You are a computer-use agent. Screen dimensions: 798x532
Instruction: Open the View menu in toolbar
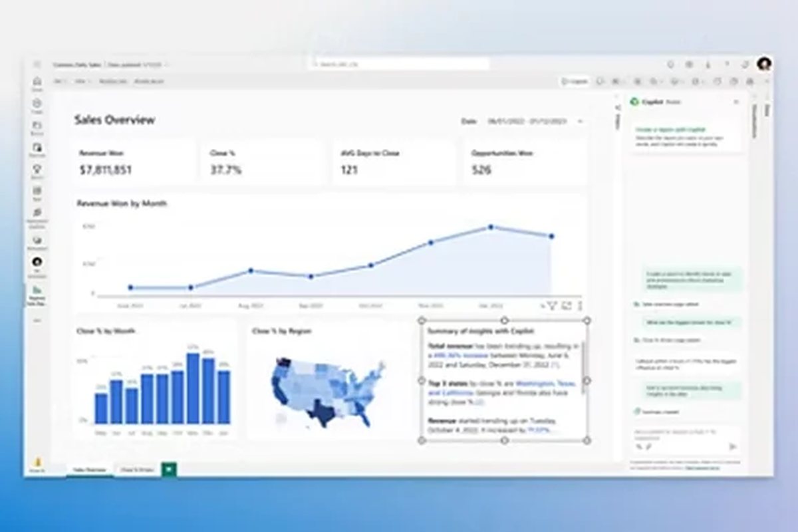(x=82, y=81)
